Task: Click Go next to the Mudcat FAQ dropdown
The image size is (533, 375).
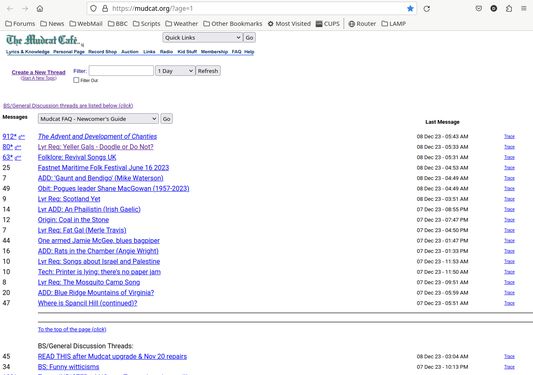Action: coord(166,119)
